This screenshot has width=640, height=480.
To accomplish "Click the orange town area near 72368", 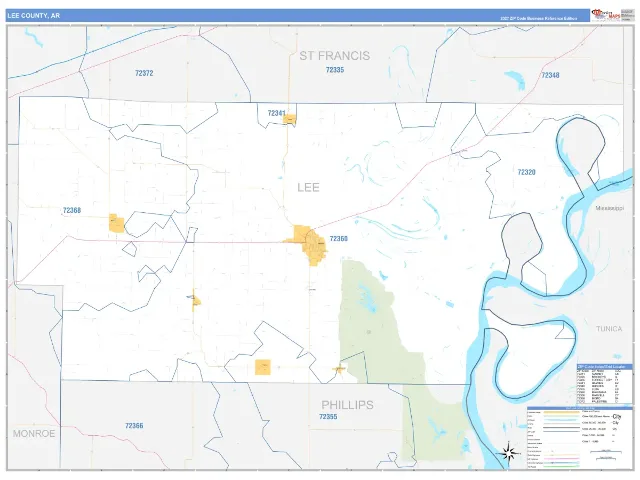I will (116, 224).
